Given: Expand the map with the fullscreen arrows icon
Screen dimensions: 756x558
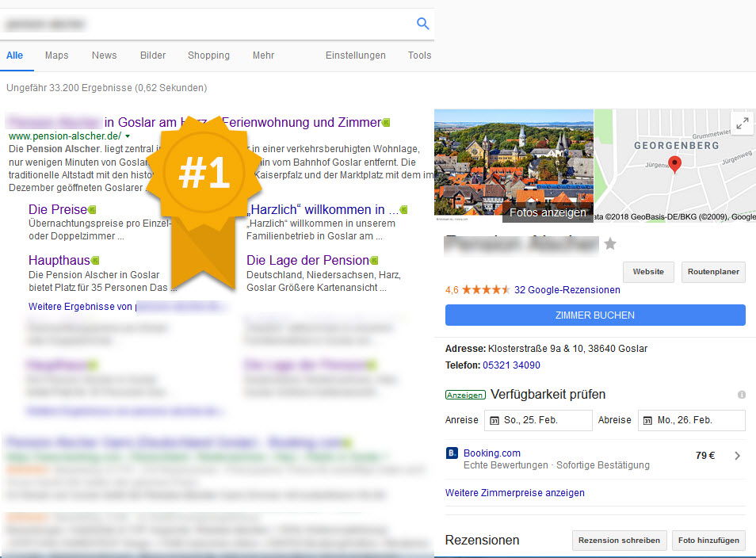Looking at the screenshot, I should click(x=742, y=124).
